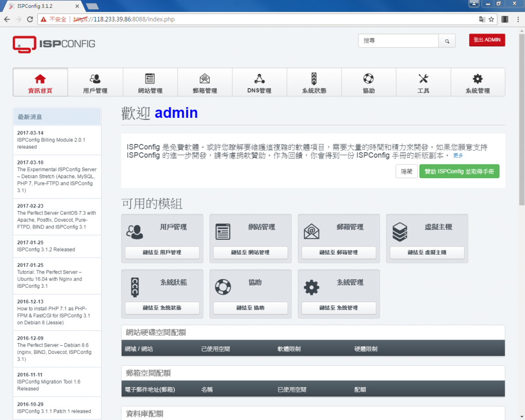
Task: Click the server stack icon in 虛擬主機 card
Action: pyautogui.click(x=400, y=232)
